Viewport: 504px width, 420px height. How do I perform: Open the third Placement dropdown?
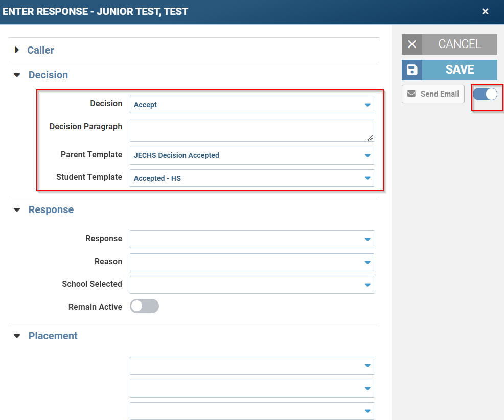pos(251,411)
